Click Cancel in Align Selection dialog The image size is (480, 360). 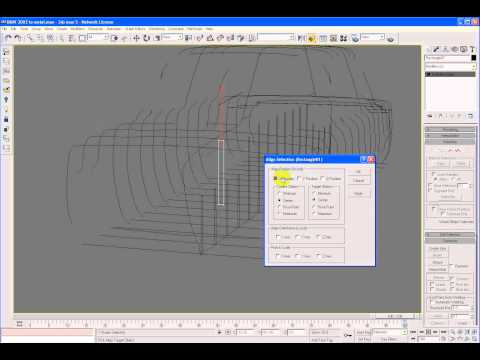[358, 180]
